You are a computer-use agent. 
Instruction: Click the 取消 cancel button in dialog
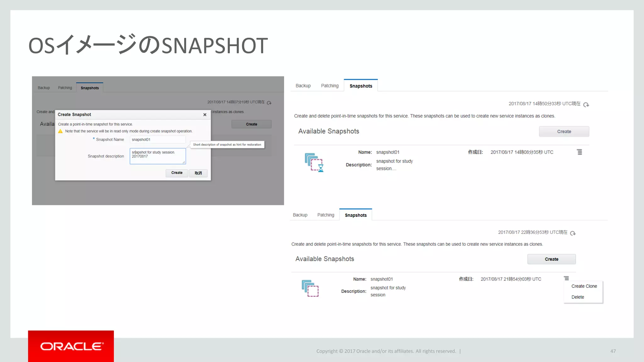(x=198, y=173)
